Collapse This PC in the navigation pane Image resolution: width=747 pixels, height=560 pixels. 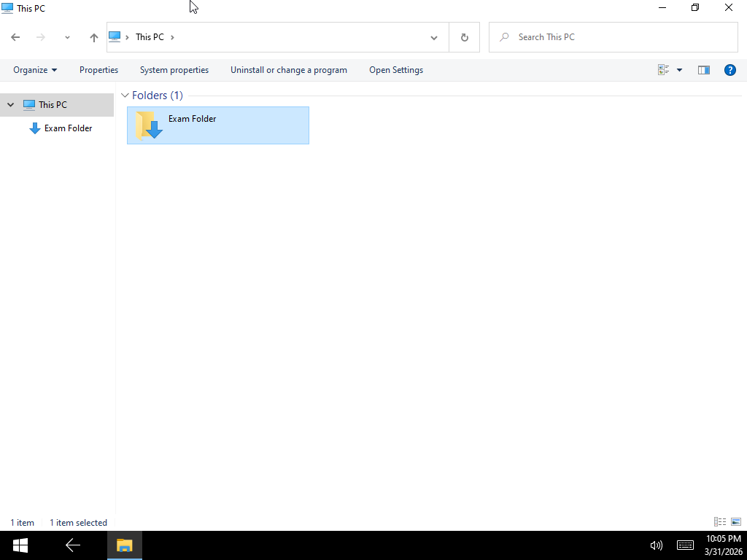pos(10,104)
